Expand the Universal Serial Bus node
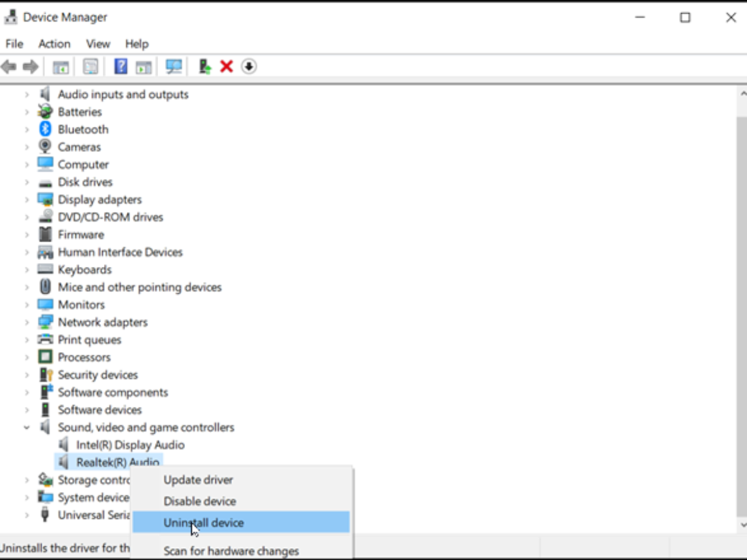 coord(27,515)
